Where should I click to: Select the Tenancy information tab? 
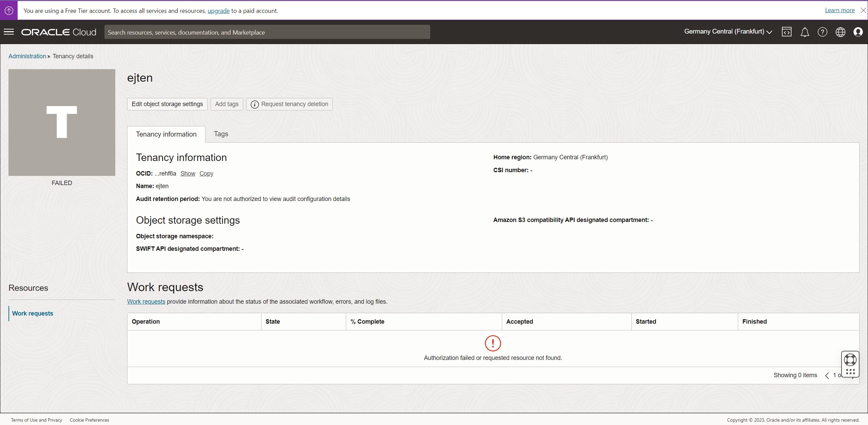166,134
